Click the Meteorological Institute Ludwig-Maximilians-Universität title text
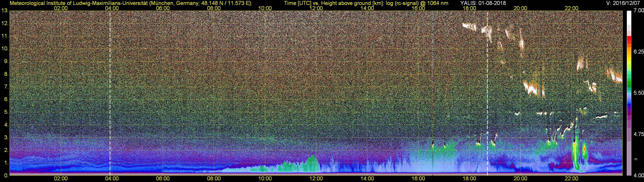The image size is (644, 182). [x=131, y=3]
